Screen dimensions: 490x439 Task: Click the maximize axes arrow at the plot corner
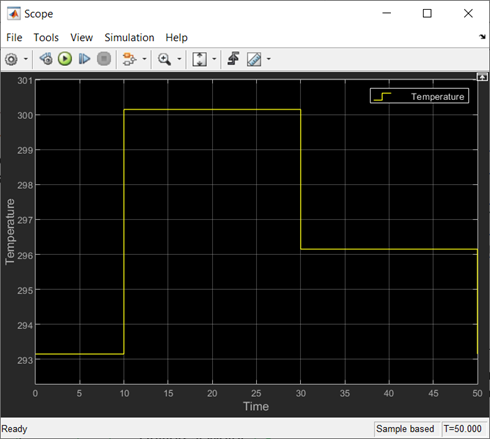[482, 77]
